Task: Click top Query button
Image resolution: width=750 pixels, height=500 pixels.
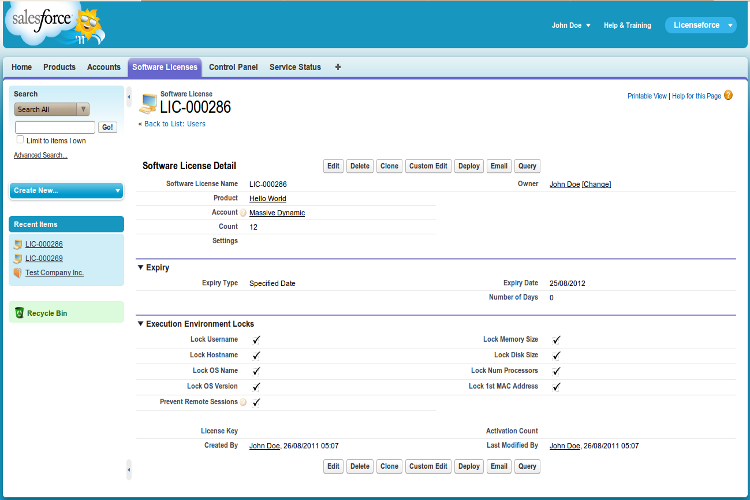Action: pos(527,166)
